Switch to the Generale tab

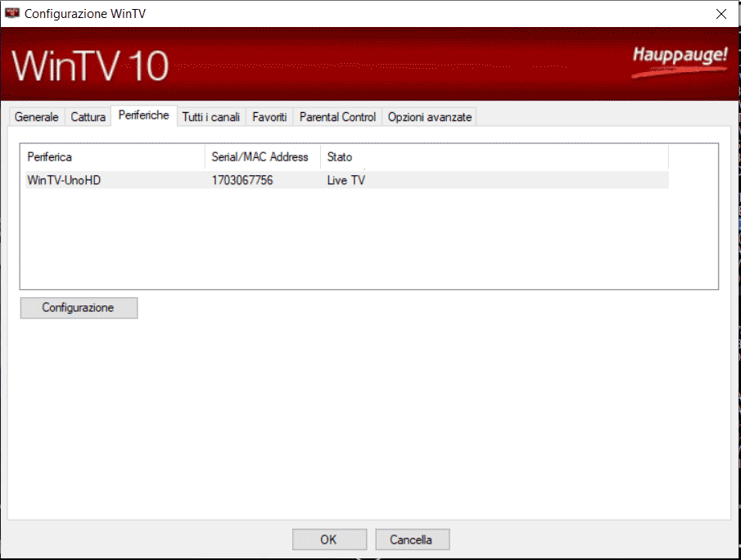click(x=36, y=117)
